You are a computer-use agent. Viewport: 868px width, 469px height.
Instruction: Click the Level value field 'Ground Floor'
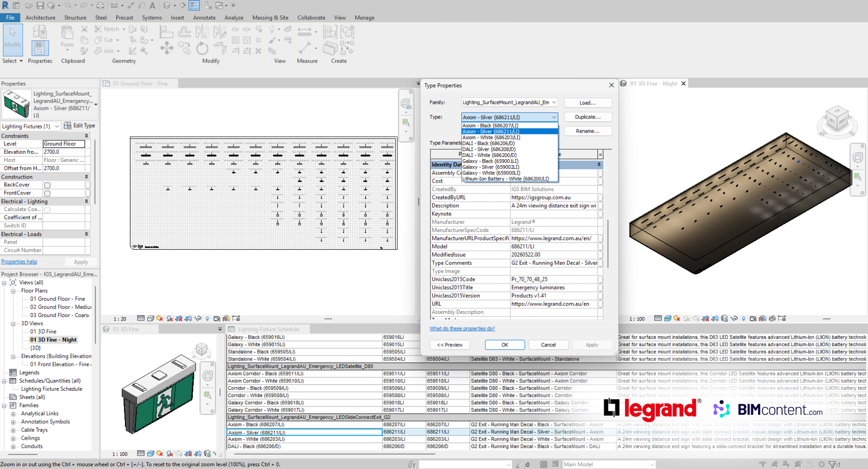pos(64,144)
